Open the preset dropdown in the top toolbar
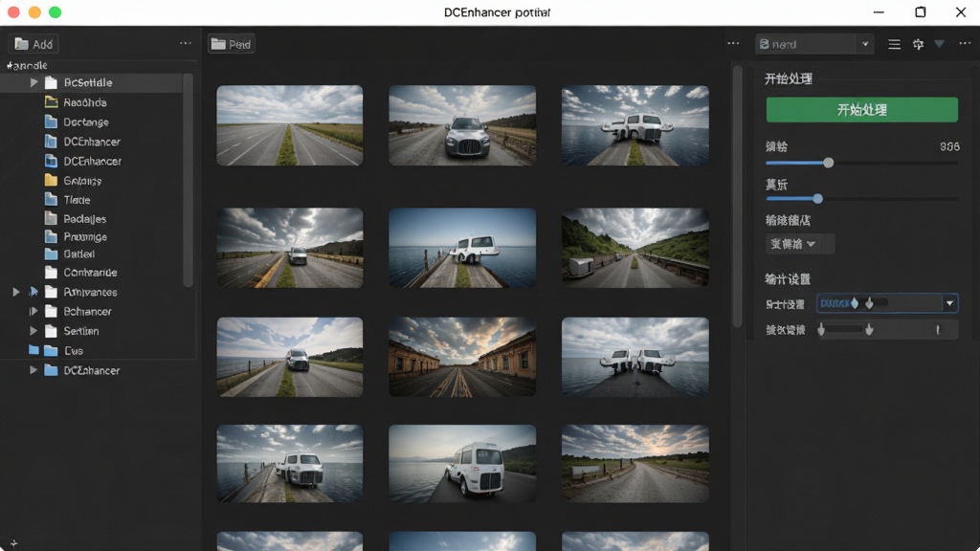The image size is (980, 551). (814, 44)
